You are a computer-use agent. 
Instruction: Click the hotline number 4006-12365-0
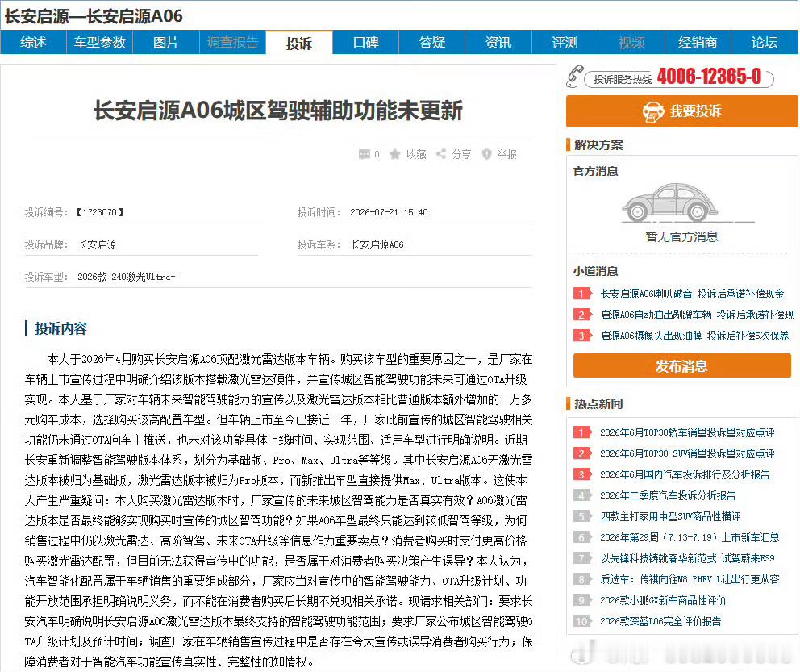(x=709, y=77)
